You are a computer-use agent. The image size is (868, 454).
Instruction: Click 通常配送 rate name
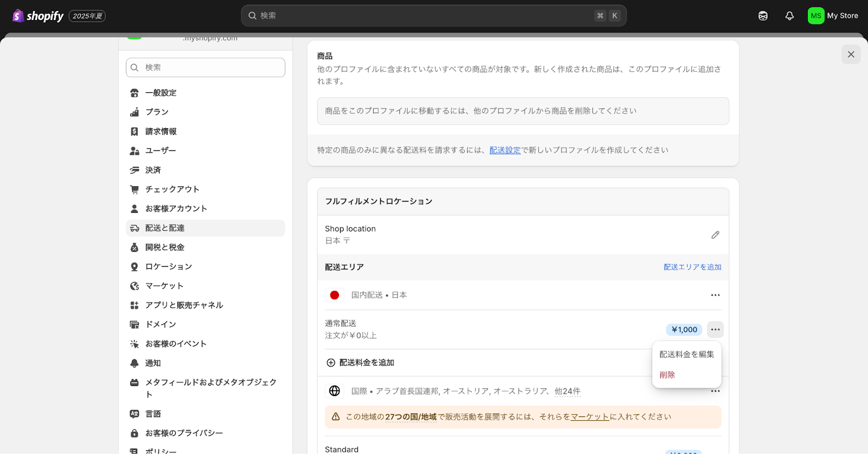[341, 323]
